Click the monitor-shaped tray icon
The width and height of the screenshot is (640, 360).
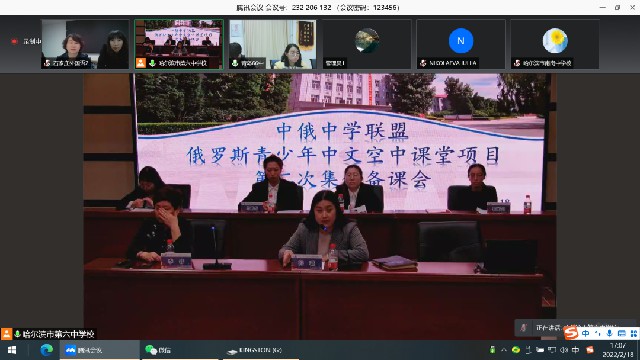[x=552, y=350]
